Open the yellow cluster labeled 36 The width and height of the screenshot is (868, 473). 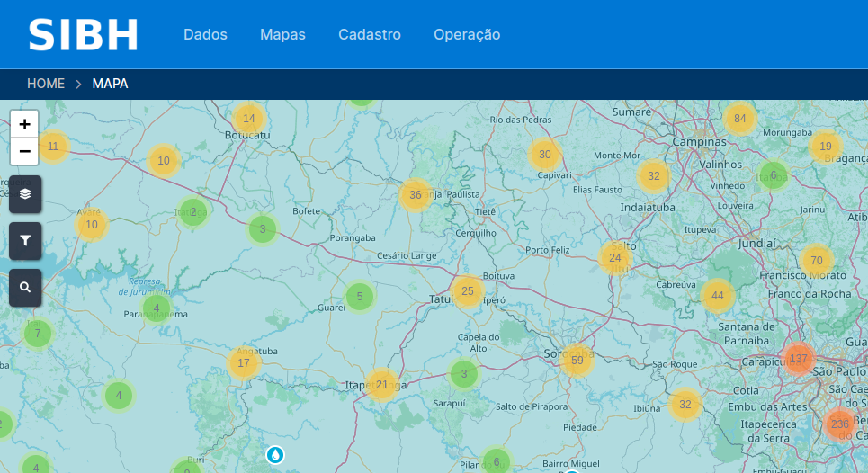pos(415,195)
